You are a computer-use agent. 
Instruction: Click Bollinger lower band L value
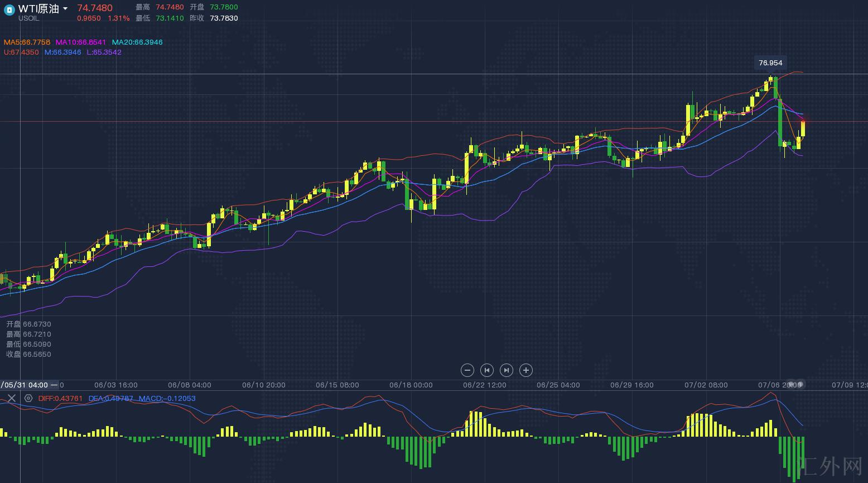tap(104, 52)
